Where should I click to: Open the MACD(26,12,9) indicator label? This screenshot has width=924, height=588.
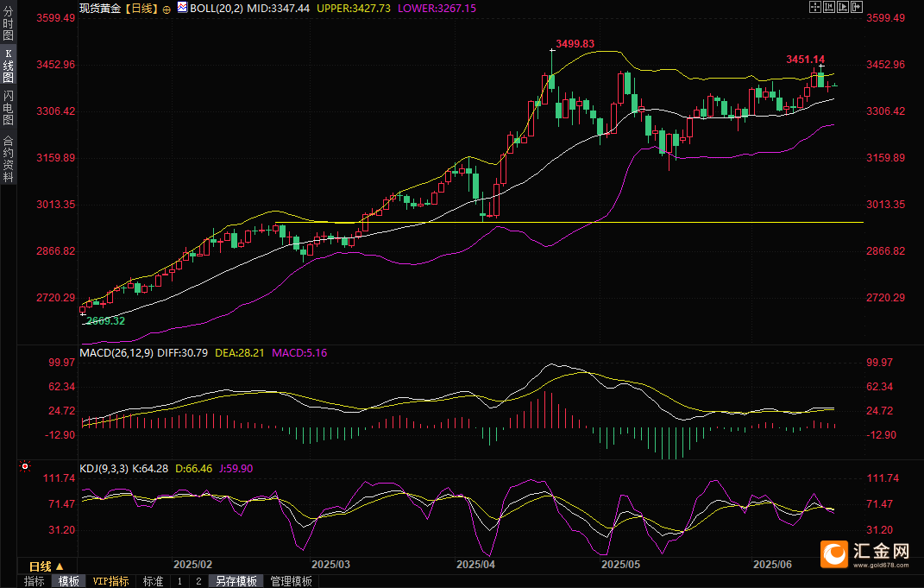116,352
